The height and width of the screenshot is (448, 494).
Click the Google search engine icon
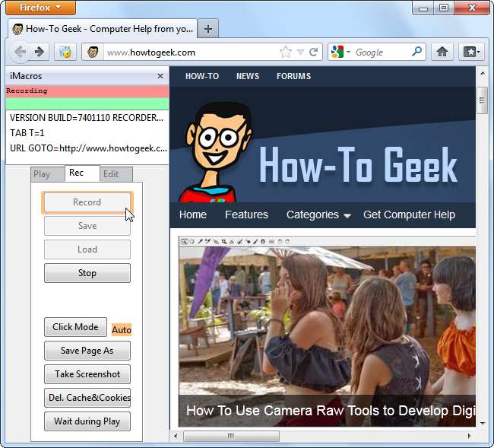coord(337,52)
